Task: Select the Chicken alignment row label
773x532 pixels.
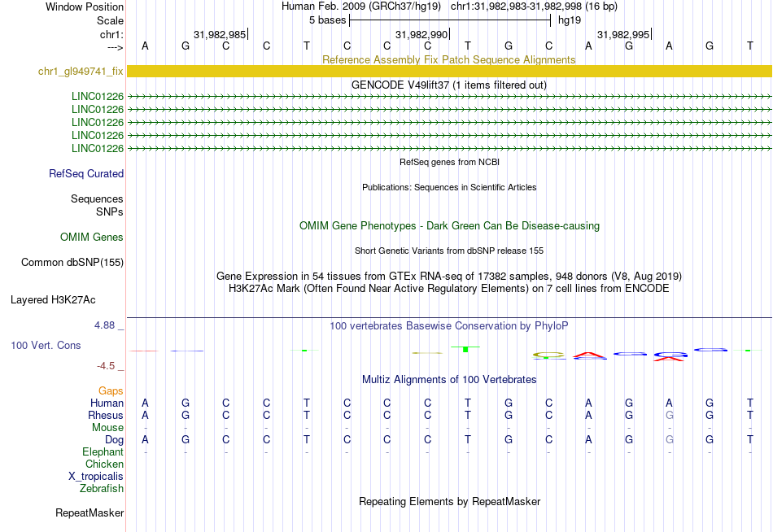Action: pyautogui.click(x=104, y=464)
